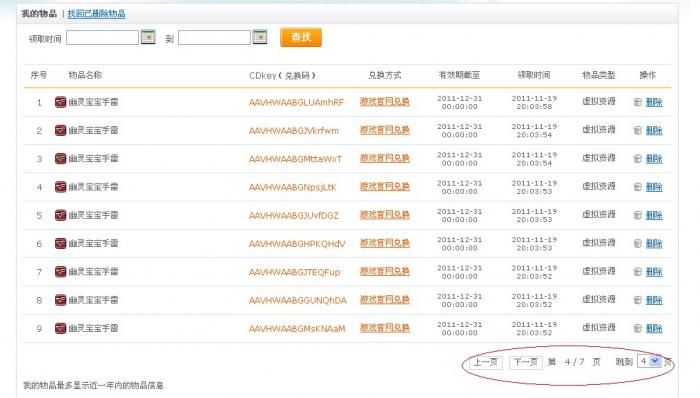Click end date input after 到

(214, 37)
